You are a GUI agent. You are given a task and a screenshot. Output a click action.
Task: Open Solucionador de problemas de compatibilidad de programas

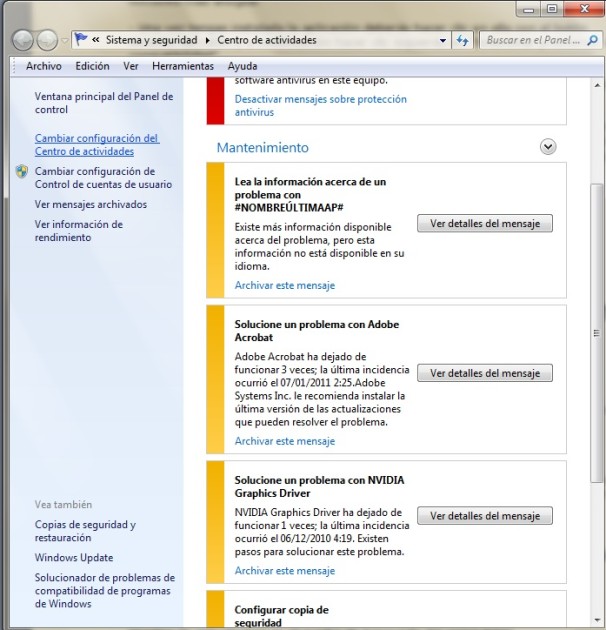(105, 590)
